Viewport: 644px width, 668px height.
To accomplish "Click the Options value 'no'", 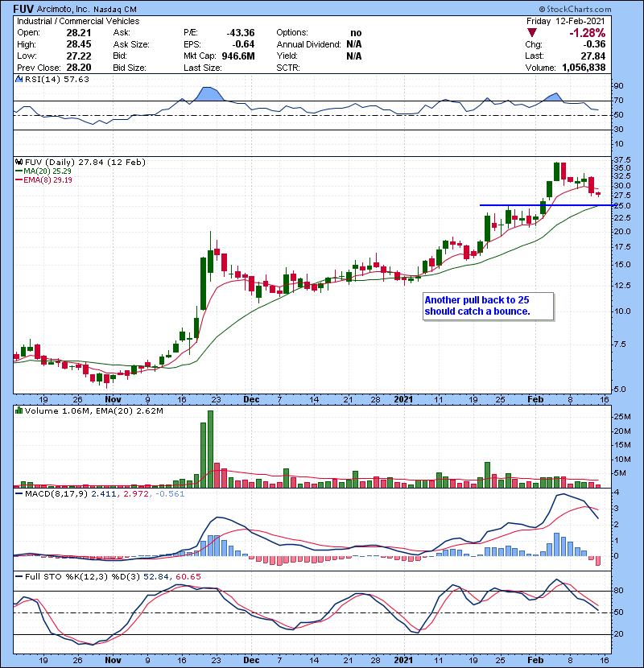I will [356, 33].
